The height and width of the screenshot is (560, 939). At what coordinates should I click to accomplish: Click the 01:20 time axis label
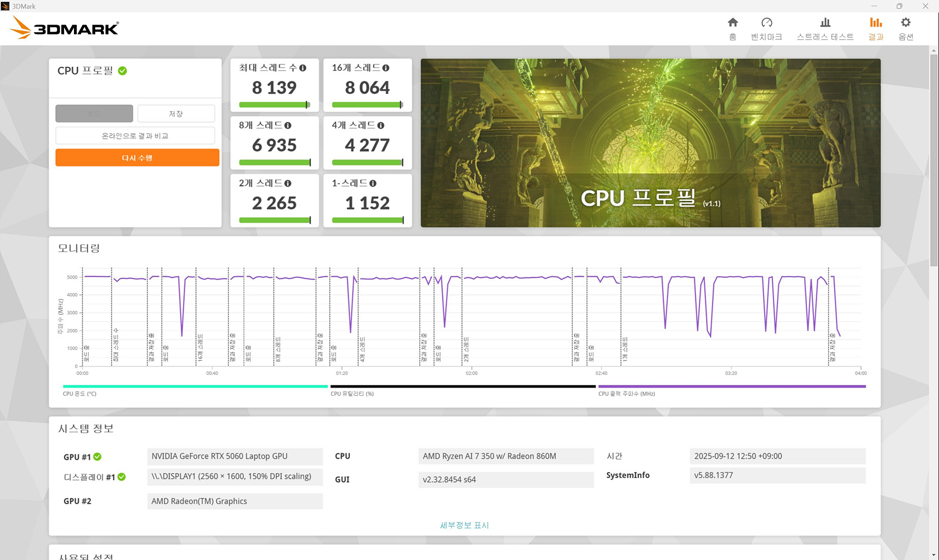coord(342,374)
